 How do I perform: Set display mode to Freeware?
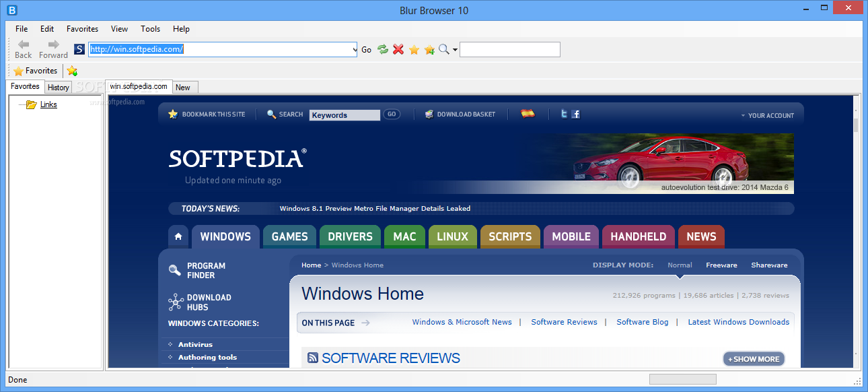pos(721,265)
